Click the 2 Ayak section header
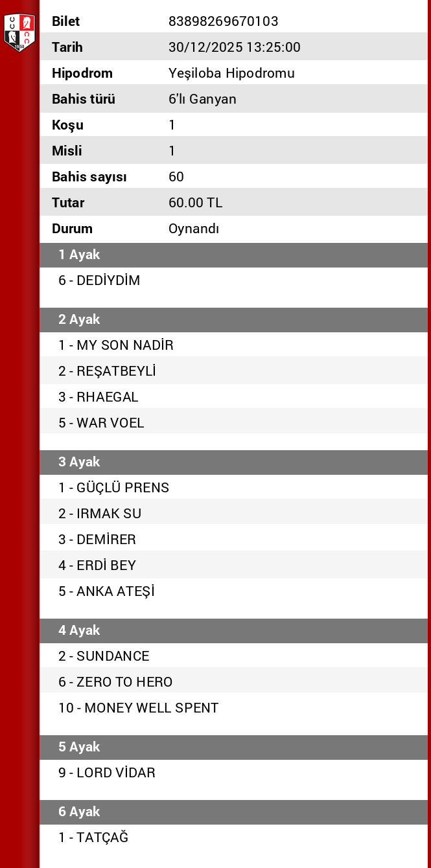Screen dimensions: 431x868 point(233,319)
